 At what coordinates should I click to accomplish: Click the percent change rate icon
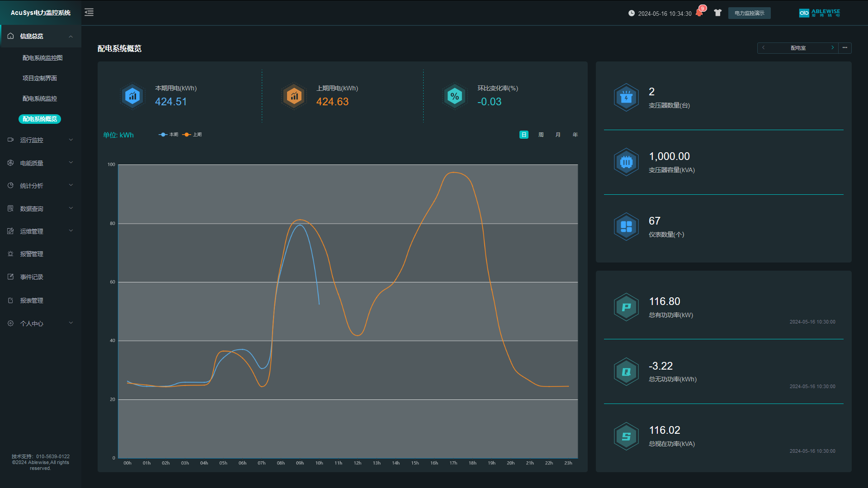pos(455,96)
